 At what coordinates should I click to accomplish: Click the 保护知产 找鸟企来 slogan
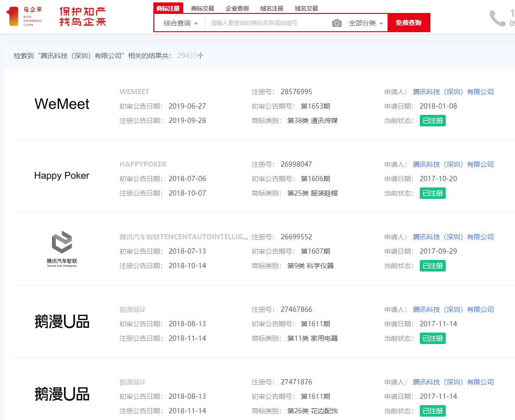82,16
